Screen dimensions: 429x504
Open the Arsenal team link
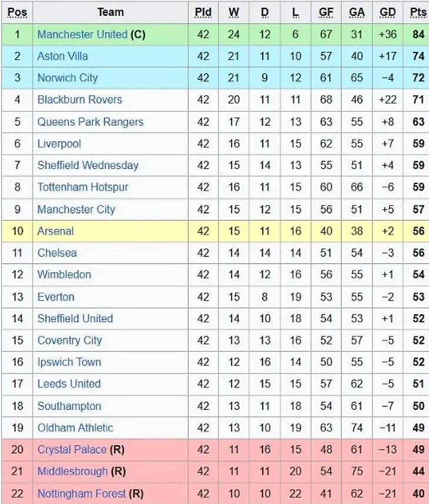55,231
